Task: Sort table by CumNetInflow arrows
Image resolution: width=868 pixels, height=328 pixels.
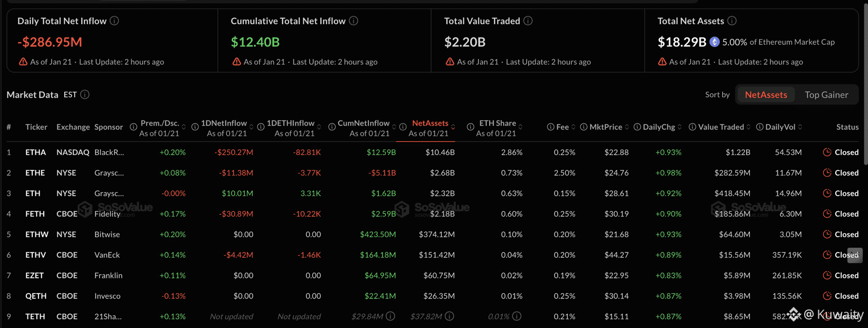Action: 394,127
